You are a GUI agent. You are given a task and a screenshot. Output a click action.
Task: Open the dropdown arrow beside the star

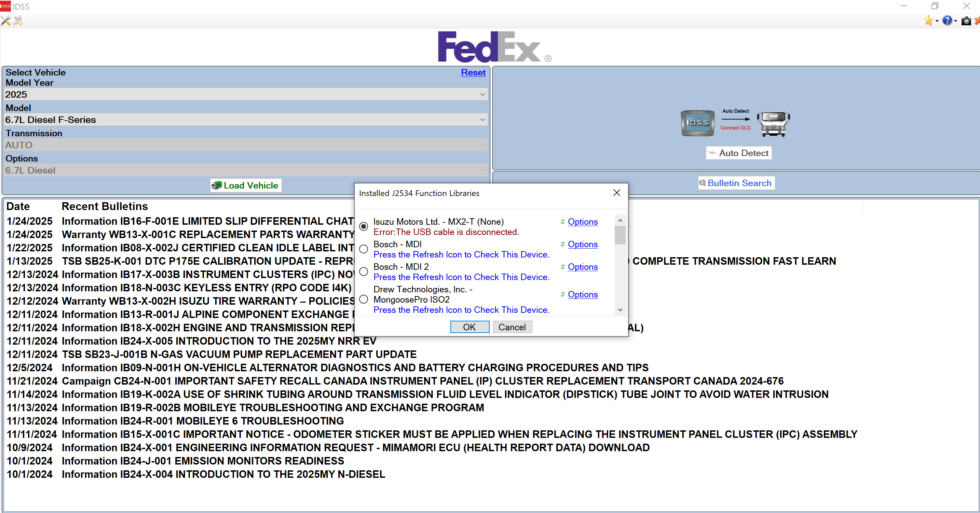tap(937, 21)
